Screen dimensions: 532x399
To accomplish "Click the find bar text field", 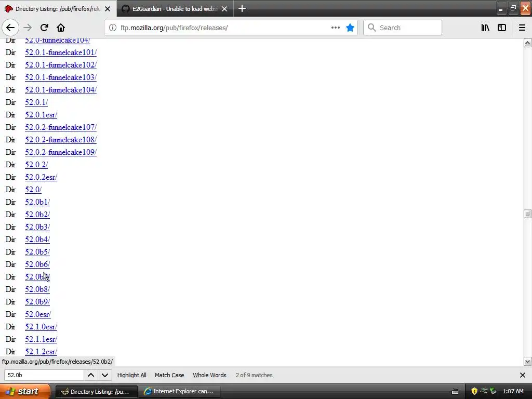I will pyautogui.click(x=44, y=375).
